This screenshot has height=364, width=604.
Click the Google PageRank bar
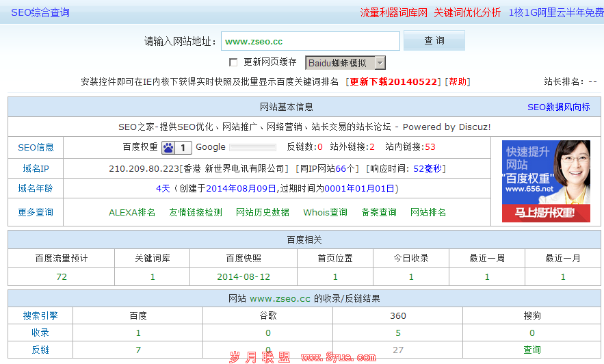coord(252,147)
